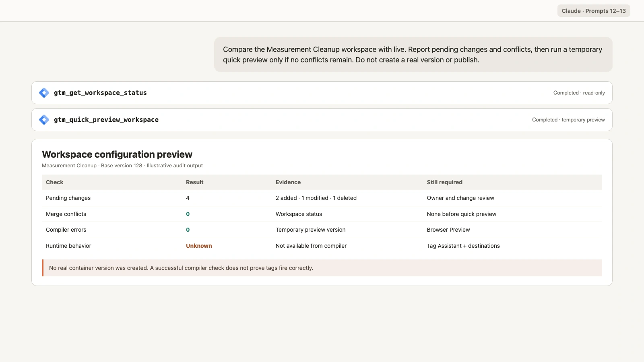Select the 'Compiler errors' cell
This screenshot has width=644, height=362.
point(66,230)
